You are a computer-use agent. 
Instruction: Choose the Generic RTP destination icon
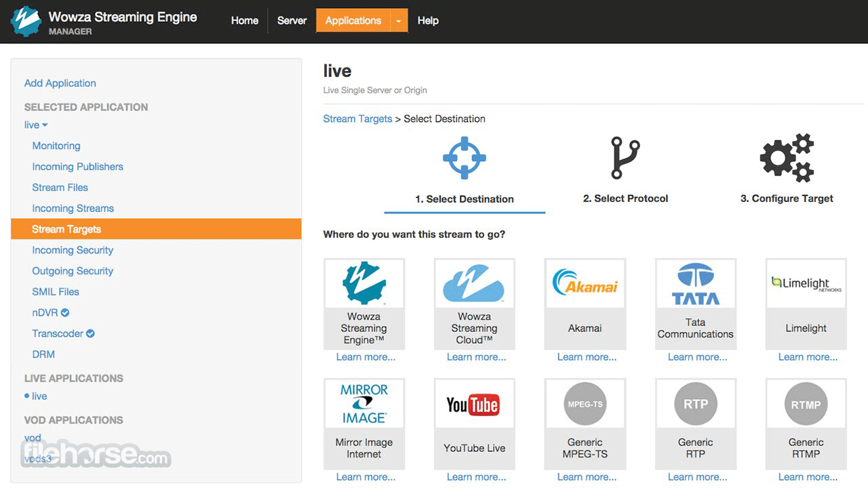(696, 405)
